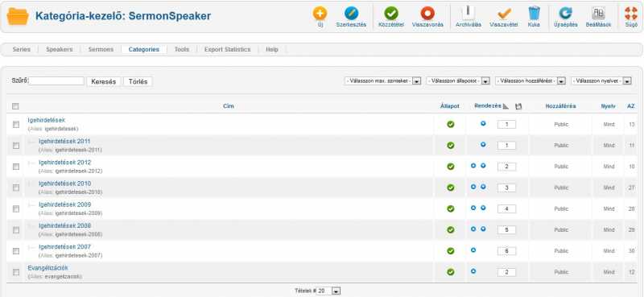
Task: Open the Válasszon hozzáférést access dropdown
Action: click(x=530, y=81)
